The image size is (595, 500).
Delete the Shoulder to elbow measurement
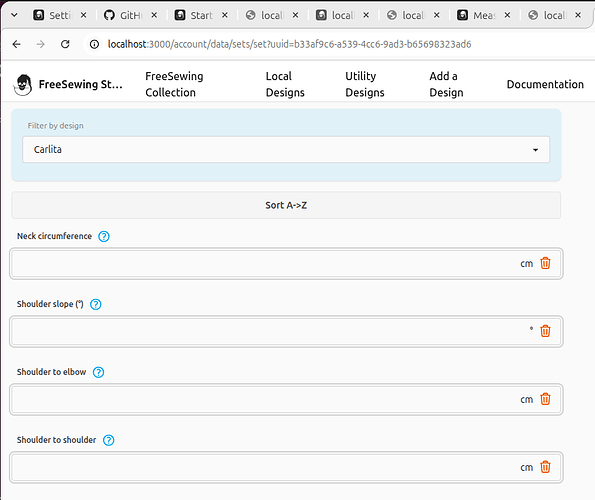tap(545, 399)
